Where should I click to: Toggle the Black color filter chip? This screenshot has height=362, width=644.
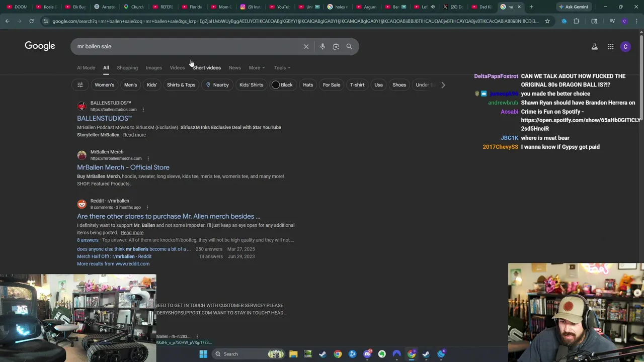282,85
